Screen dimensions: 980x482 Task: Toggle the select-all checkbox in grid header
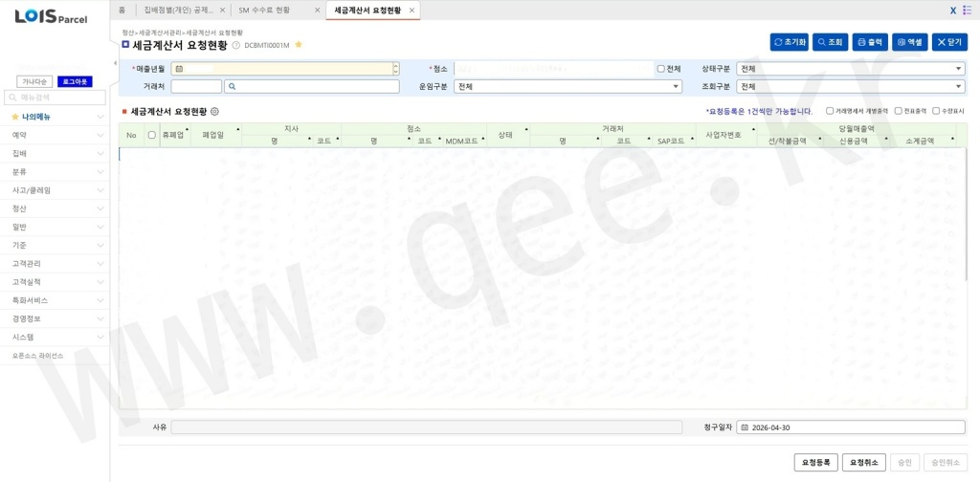click(x=151, y=135)
